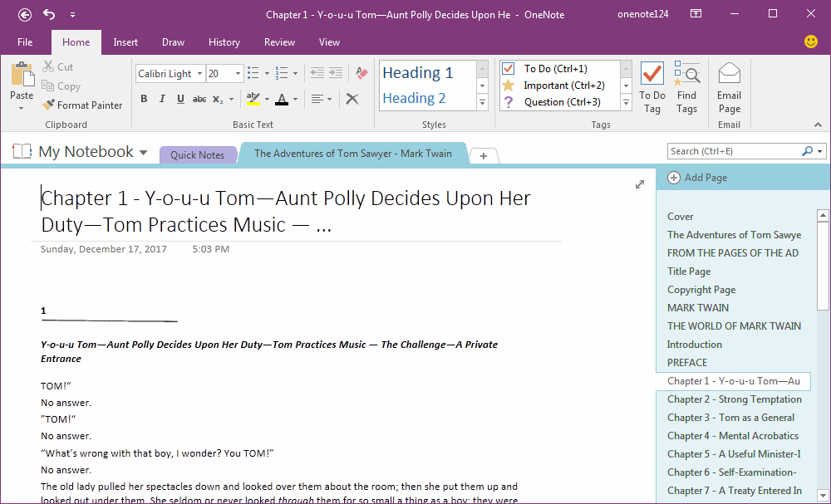Screen dimensions: 831x504
Task: Click Increase Indent icon
Action: (x=336, y=73)
